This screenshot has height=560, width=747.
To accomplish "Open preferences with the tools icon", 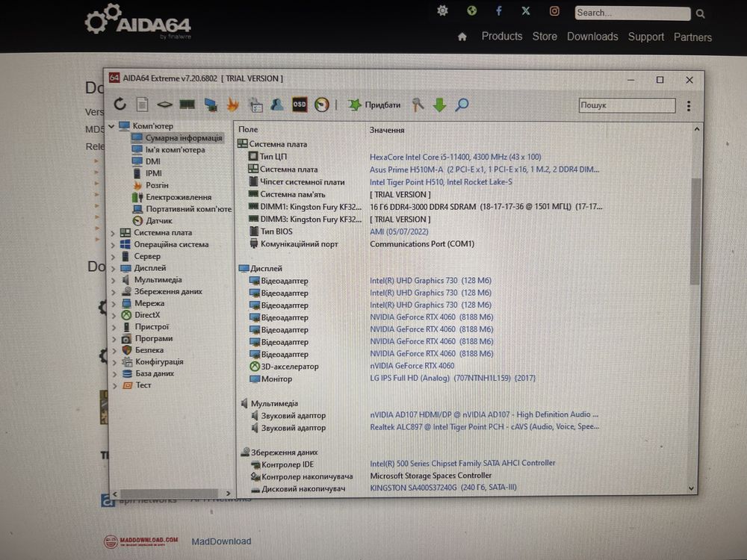I will coord(418,105).
